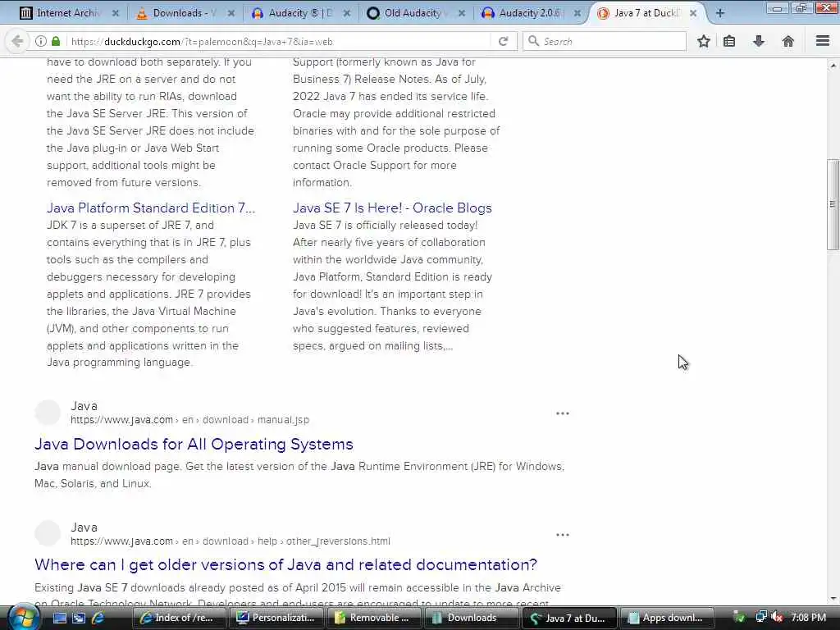Switch to Downloads taskbar window
This screenshot has width=840, height=630.
(x=472, y=618)
